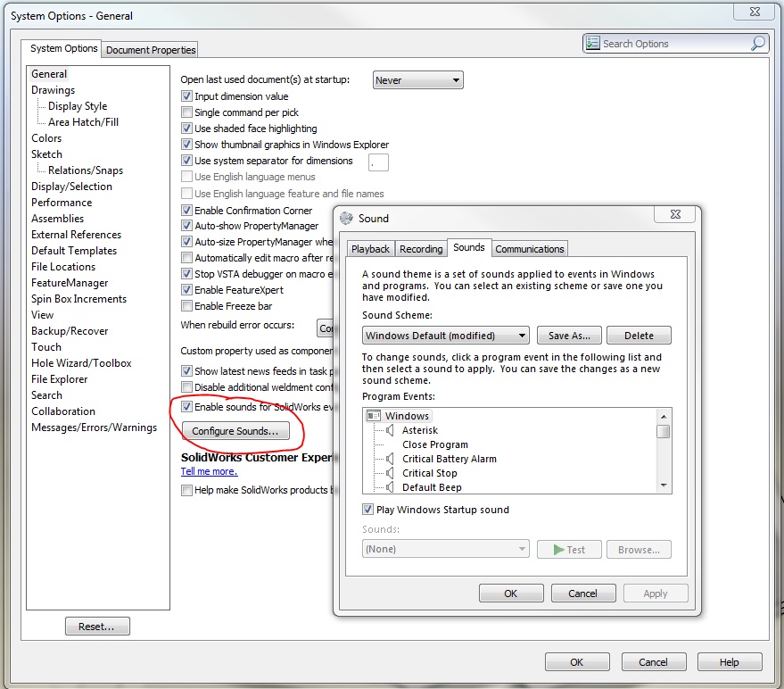Enable the Freeze bar checkbox
Viewport: 784px width, 689px height.
click(186, 306)
